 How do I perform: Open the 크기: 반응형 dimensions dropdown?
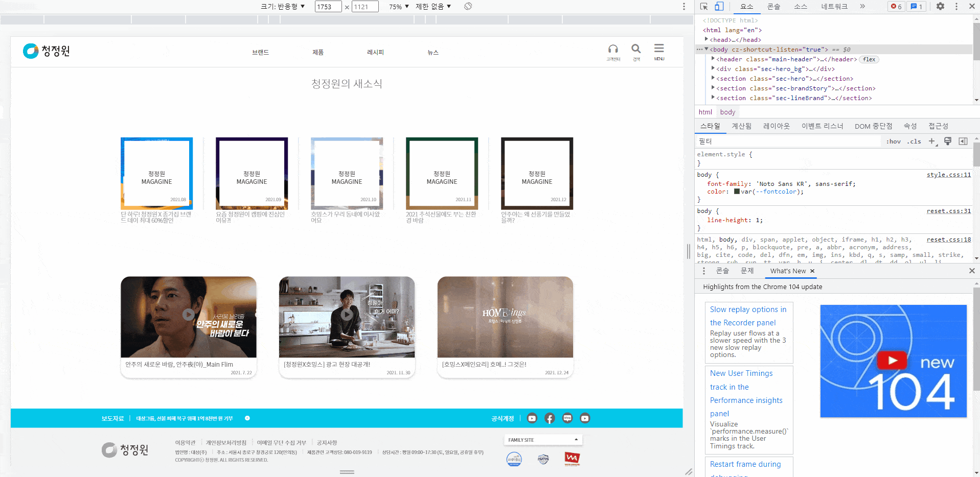coord(283,7)
